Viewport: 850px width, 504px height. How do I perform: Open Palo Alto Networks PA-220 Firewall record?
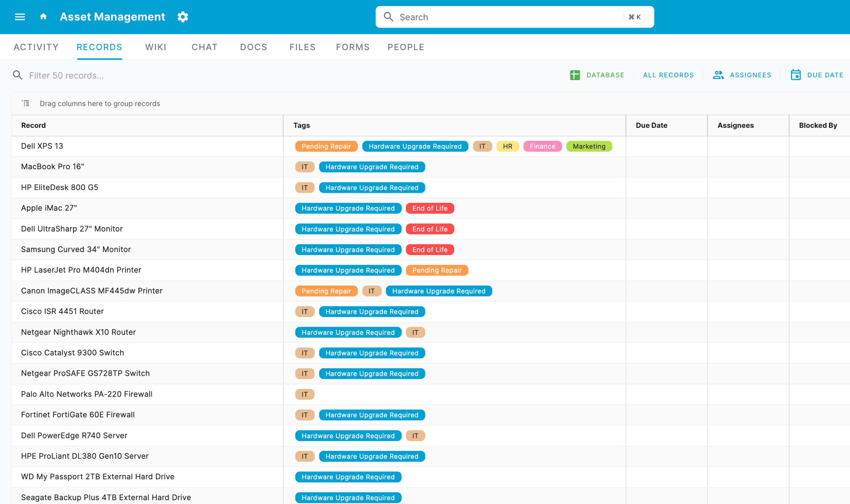87,394
